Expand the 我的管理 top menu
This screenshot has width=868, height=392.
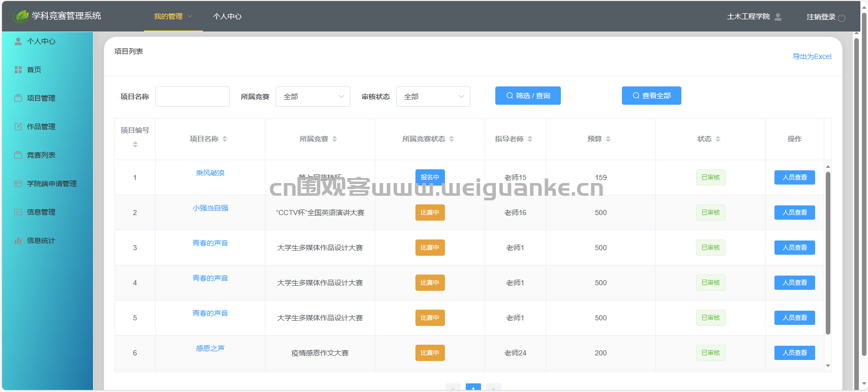click(x=173, y=16)
